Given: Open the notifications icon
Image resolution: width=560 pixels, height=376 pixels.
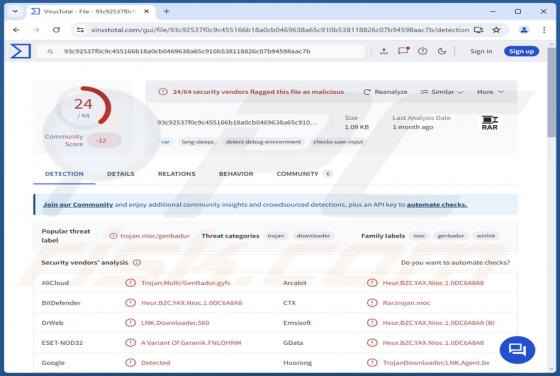Looking at the screenshot, I should point(403,51).
